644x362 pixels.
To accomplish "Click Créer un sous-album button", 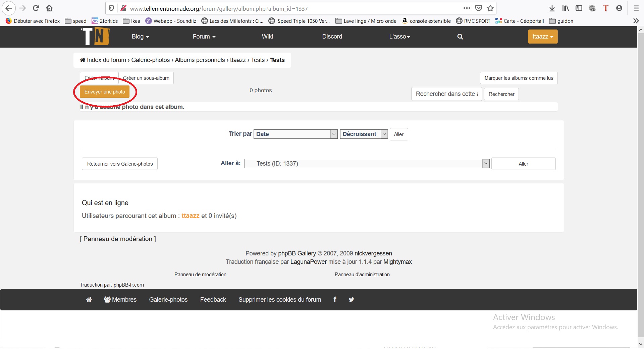I will [146, 78].
